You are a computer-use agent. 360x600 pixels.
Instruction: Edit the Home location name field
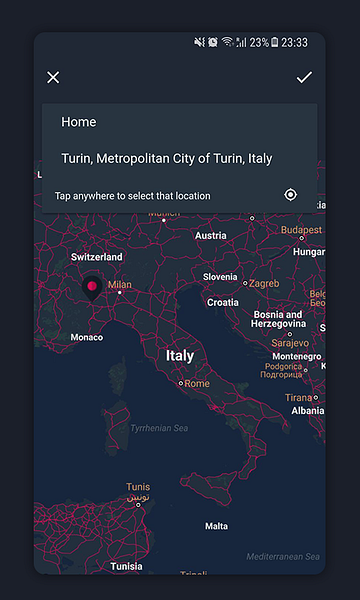(x=179, y=122)
